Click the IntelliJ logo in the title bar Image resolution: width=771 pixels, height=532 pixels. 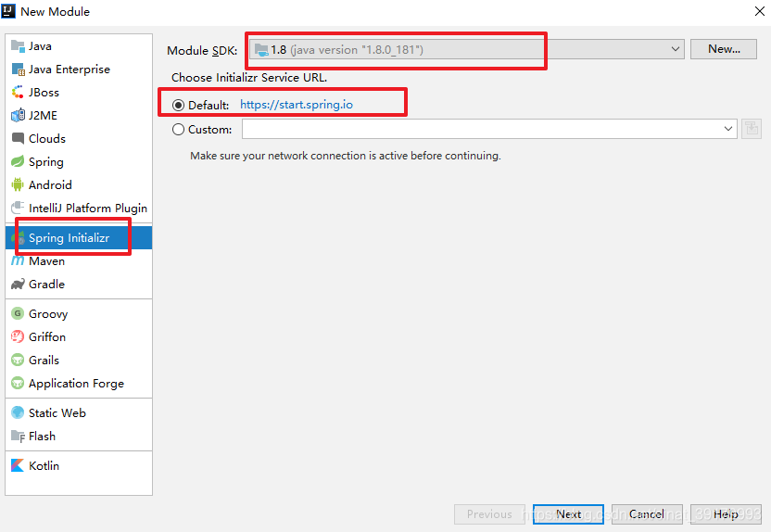coord(8,11)
